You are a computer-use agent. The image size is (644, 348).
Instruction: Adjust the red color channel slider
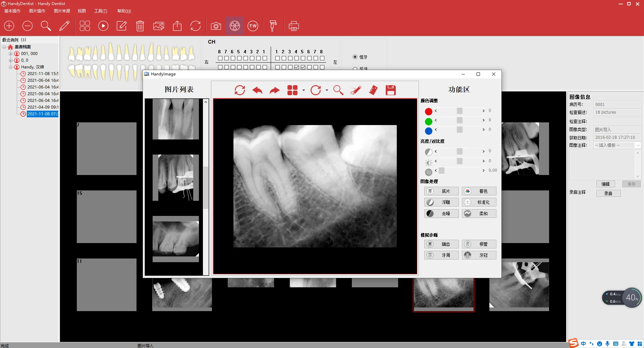click(460, 111)
